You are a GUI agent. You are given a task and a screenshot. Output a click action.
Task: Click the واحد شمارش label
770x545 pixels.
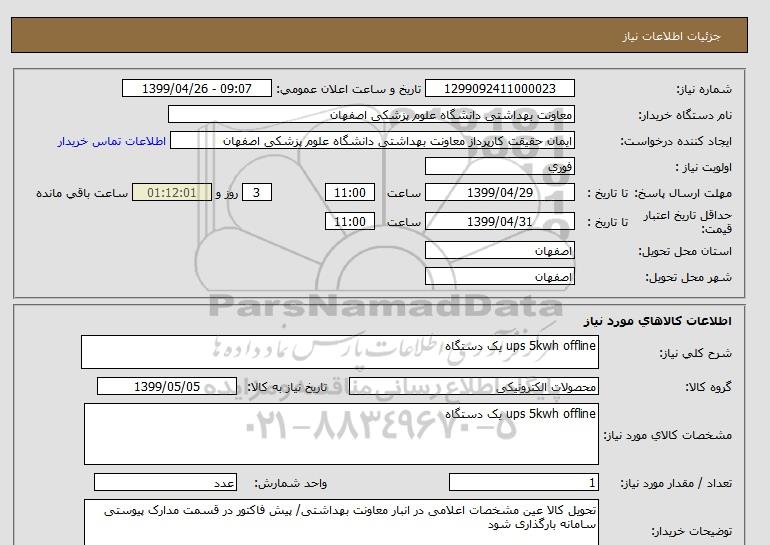(x=291, y=484)
